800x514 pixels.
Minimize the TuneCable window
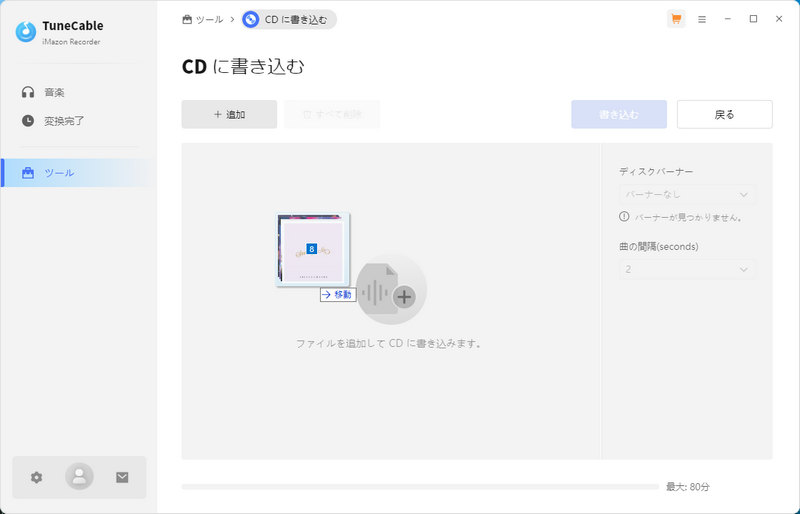(728, 19)
